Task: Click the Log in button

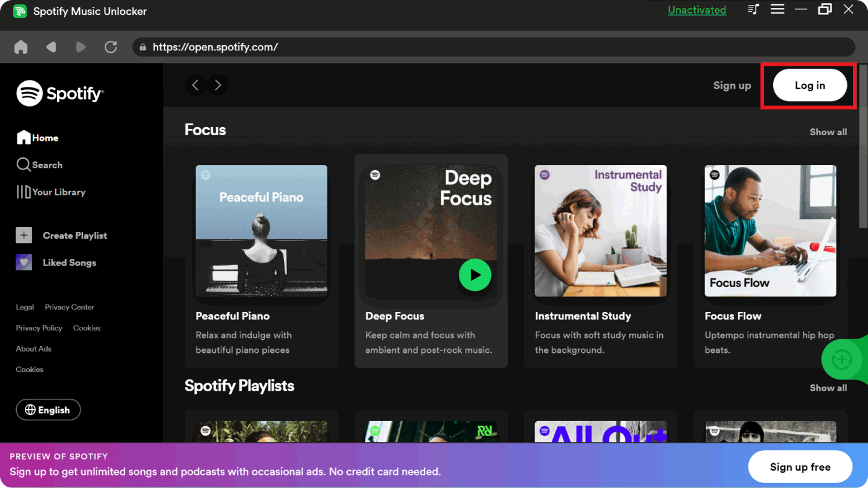Action: pyautogui.click(x=810, y=86)
